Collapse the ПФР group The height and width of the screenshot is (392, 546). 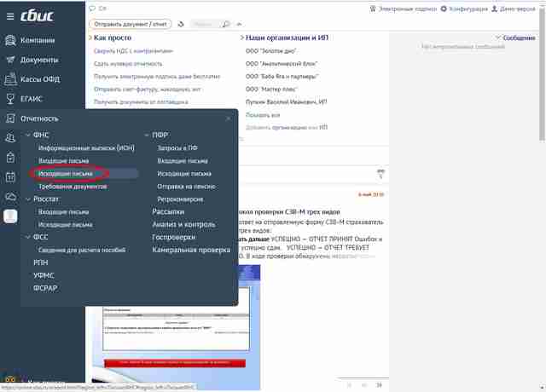pos(147,135)
